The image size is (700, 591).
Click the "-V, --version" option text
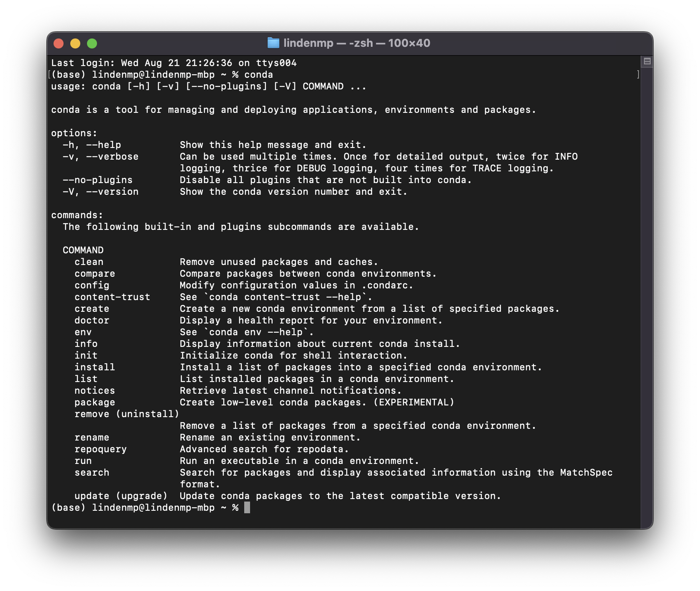coord(100,192)
